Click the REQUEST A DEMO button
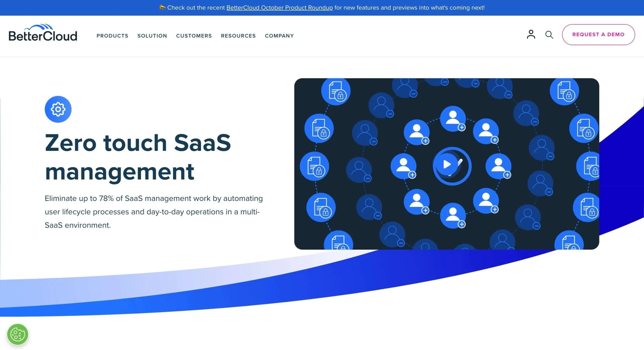644x350 pixels. tap(598, 34)
